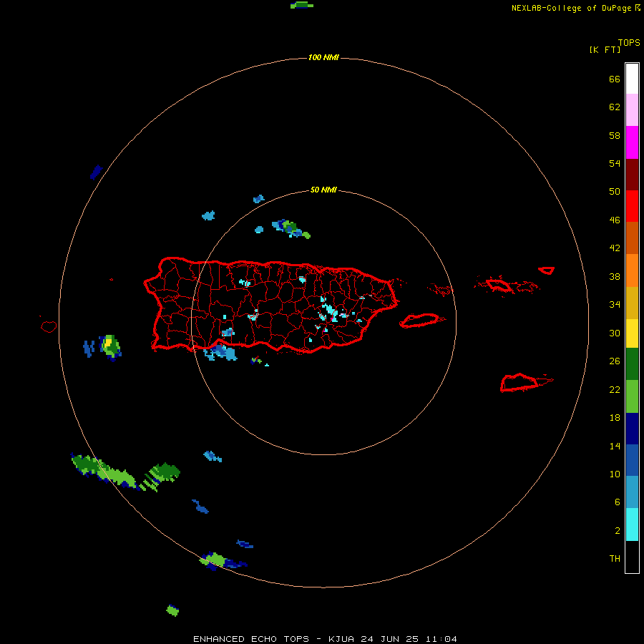Choose the light green legend band
The height and width of the screenshot is (644, 644).
click(632, 396)
